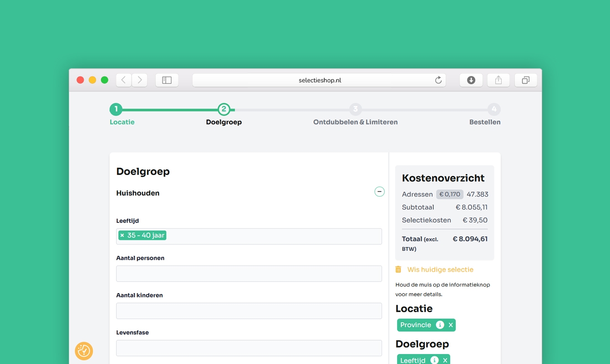
Task: Show all tabs with the tab overview icon
Action: coord(525,80)
